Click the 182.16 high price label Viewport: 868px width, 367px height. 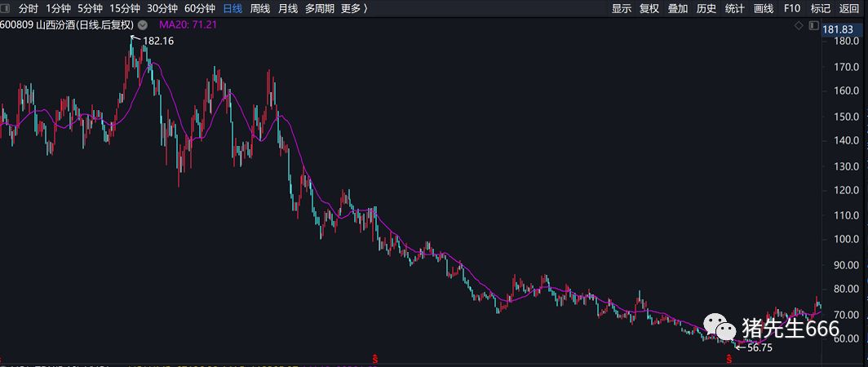[157, 41]
